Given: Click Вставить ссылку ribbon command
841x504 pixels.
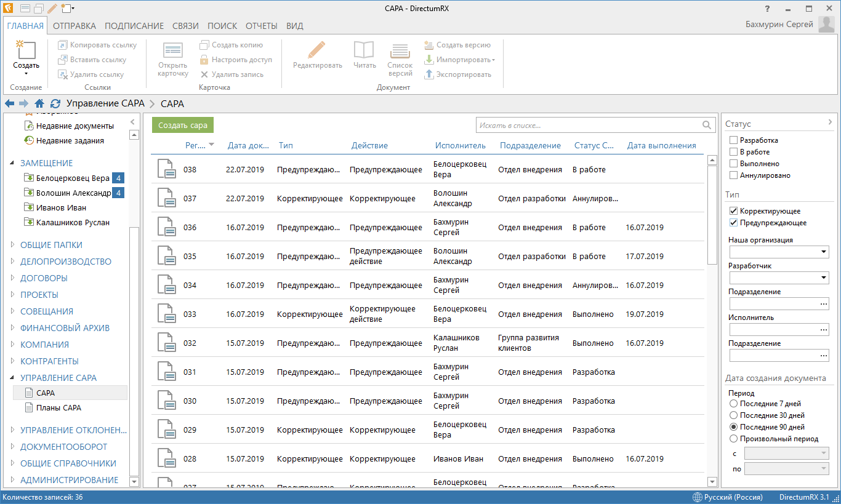Looking at the screenshot, I should 92,60.
